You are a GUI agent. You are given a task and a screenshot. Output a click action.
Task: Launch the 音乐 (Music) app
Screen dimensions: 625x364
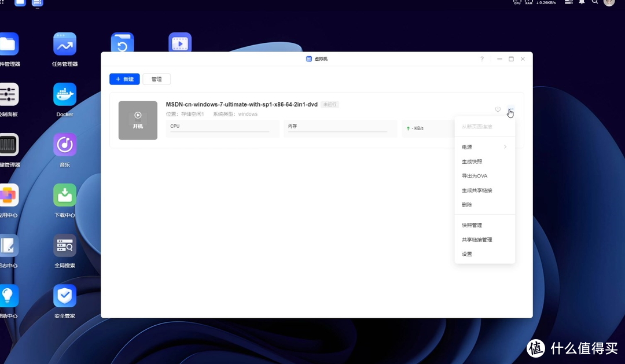(x=64, y=145)
